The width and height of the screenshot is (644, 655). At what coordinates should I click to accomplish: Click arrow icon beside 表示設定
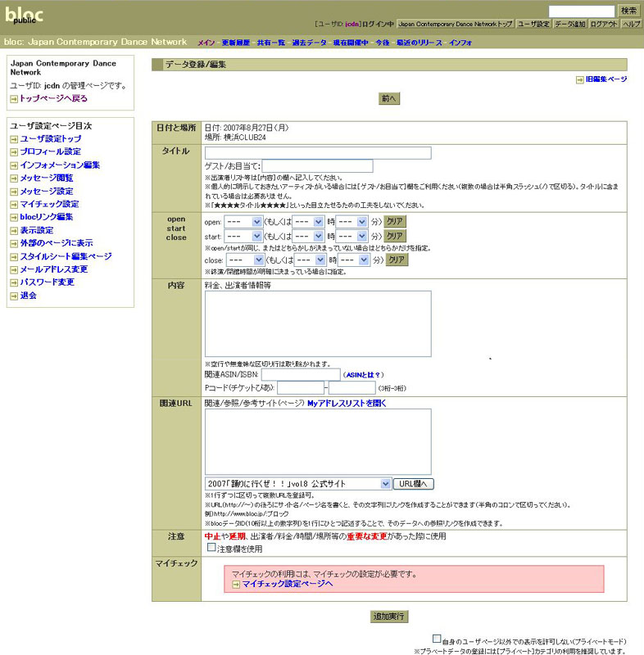tap(14, 231)
